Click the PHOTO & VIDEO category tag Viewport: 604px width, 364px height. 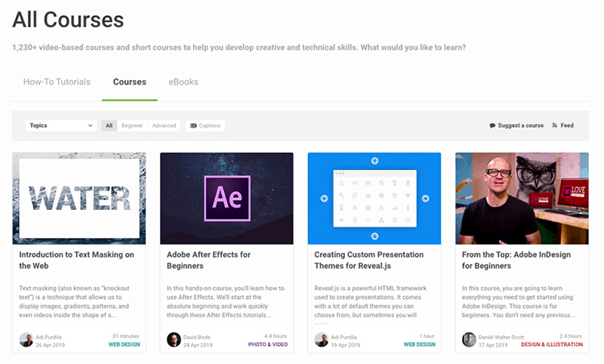pos(268,344)
